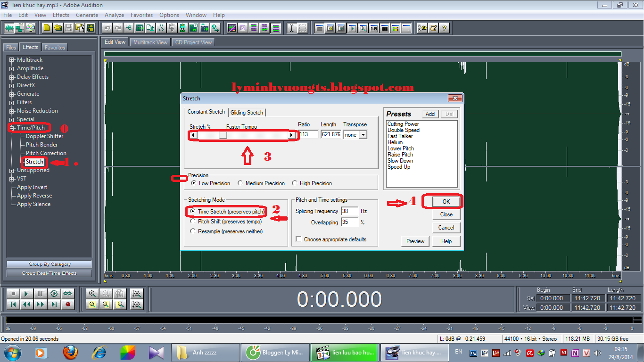
Task: Click the CD Project View disc icon
Action: (30, 28)
